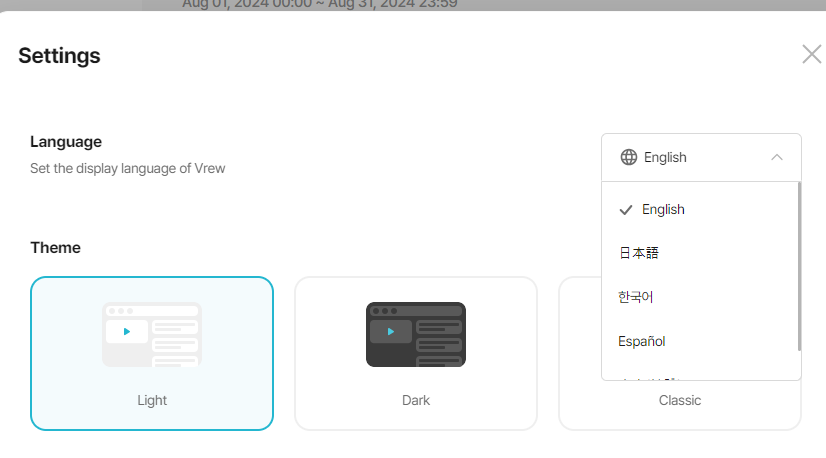Image resolution: width=826 pixels, height=458 pixels.
Task: Click the Language section label
Action: 66,141
